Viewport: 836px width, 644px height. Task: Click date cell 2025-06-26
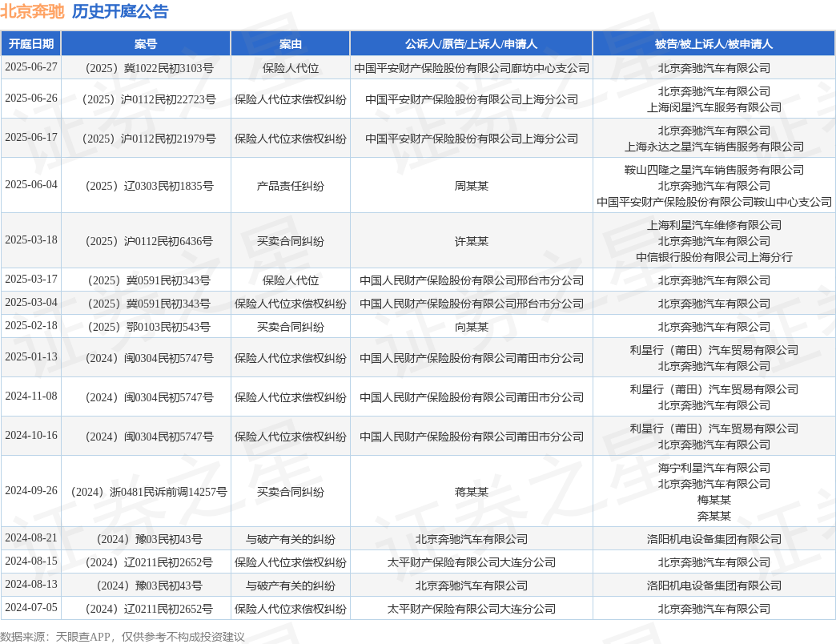tap(31, 98)
